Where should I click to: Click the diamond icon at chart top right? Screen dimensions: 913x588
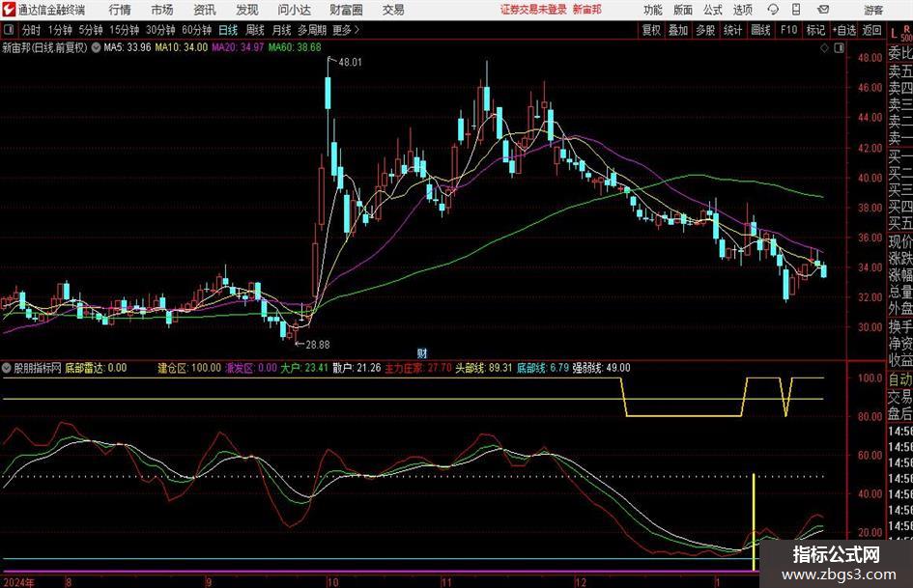[824, 48]
